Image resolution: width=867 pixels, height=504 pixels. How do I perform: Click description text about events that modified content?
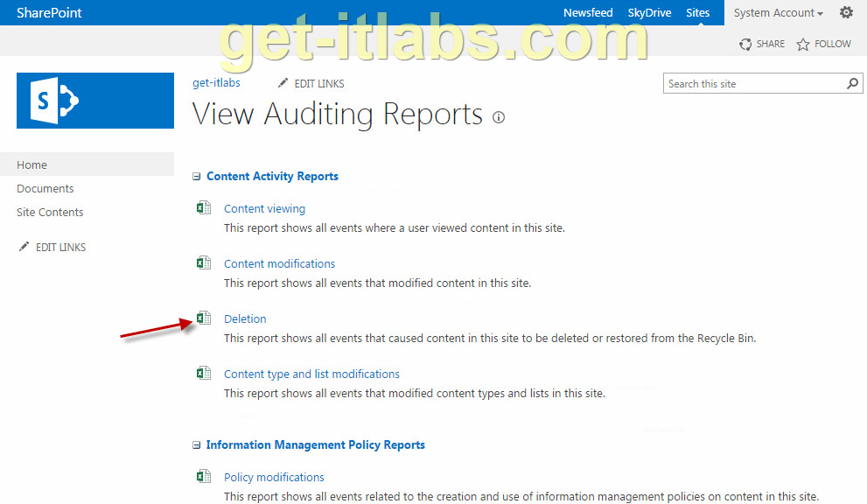point(377,283)
